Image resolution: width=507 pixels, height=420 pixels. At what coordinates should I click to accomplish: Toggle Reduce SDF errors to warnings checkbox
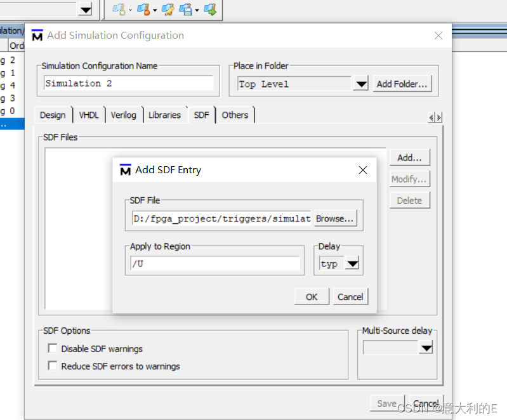click(x=53, y=365)
